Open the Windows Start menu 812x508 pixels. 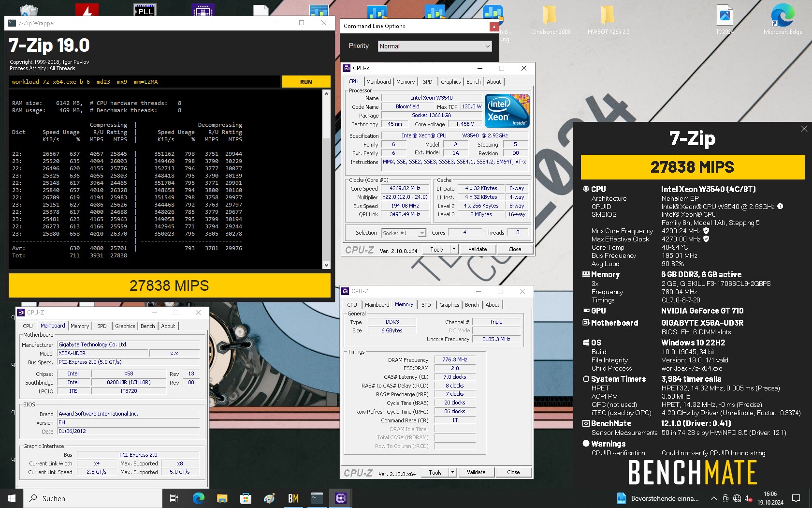coord(12,498)
